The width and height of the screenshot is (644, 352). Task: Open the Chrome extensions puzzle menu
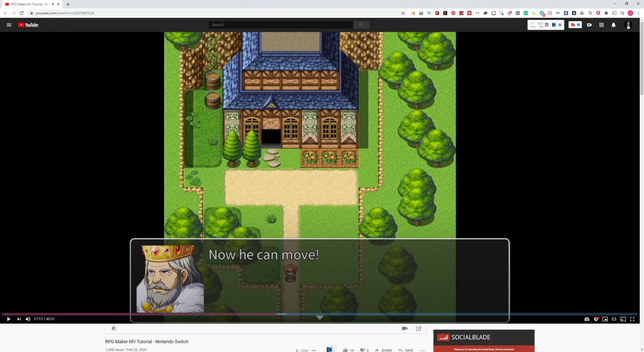point(606,13)
